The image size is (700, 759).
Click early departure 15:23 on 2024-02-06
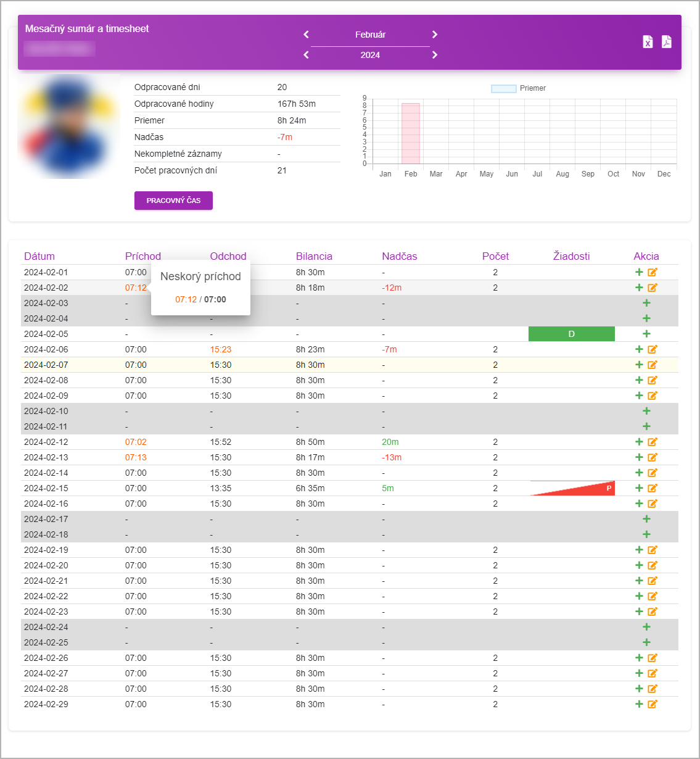tap(221, 349)
